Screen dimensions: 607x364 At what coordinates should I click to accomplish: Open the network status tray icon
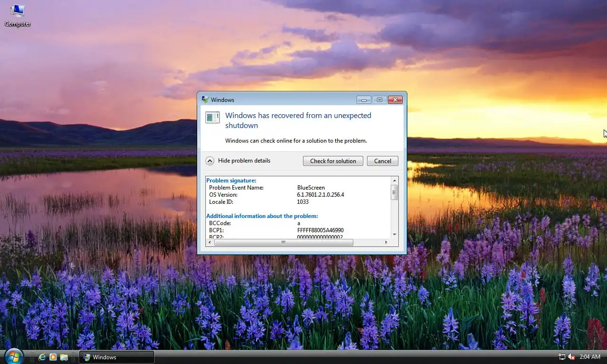tap(562, 357)
